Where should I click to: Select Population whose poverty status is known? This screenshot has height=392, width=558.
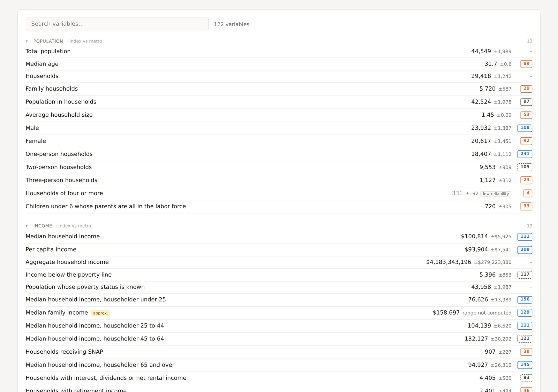pyautogui.click(x=85, y=287)
